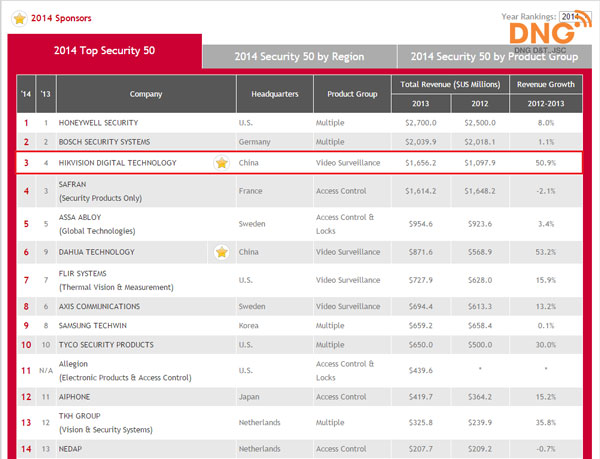Click the Revenue Growth column header
Viewport: 600px width, 459px height.
[x=546, y=85]
